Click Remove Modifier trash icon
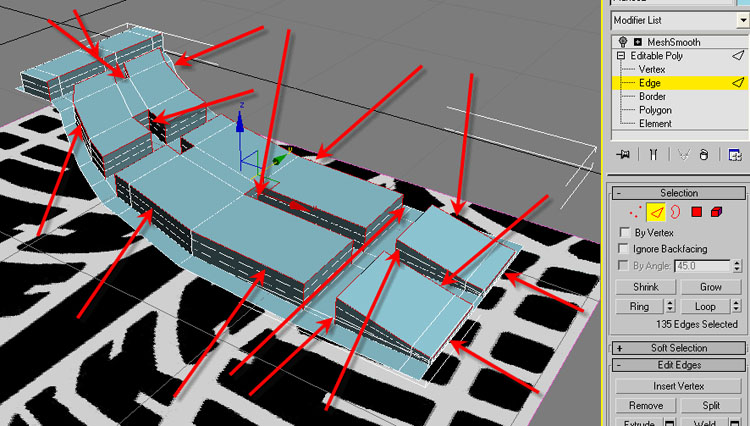This screenshot has width=750, height=426. coord(705,155)
